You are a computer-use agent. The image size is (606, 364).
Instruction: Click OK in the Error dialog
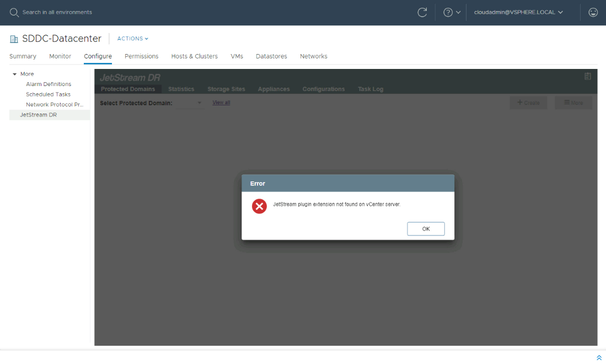(x=426, y=229)
